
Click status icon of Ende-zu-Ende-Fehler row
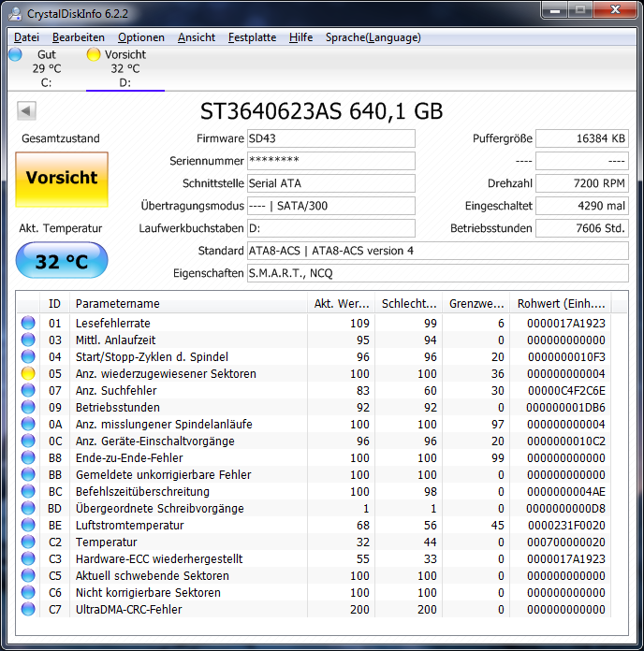point(28,457)
